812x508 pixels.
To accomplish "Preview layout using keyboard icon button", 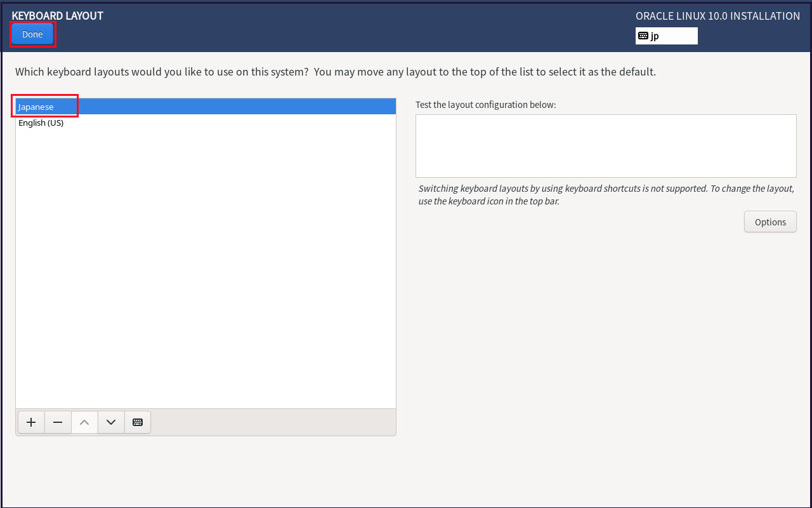I will pyautogui.click(x=138, y=422).
